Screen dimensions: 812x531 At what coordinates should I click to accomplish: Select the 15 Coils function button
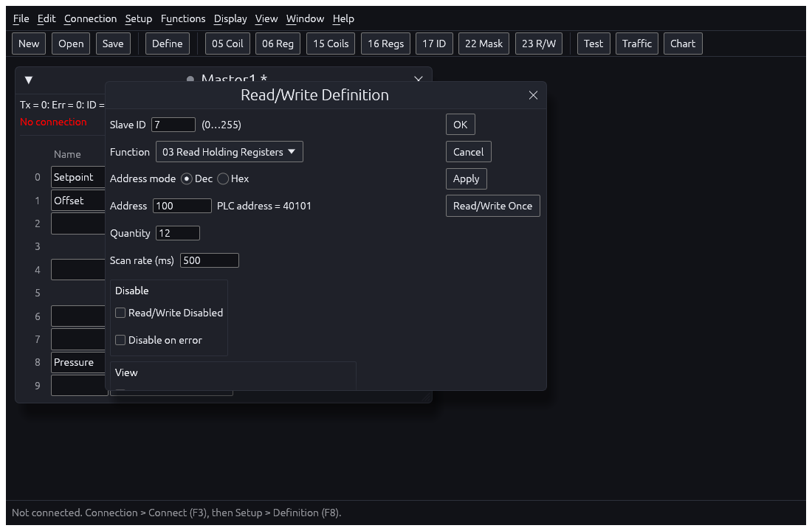pyautogui.click(x=331, y=44)
